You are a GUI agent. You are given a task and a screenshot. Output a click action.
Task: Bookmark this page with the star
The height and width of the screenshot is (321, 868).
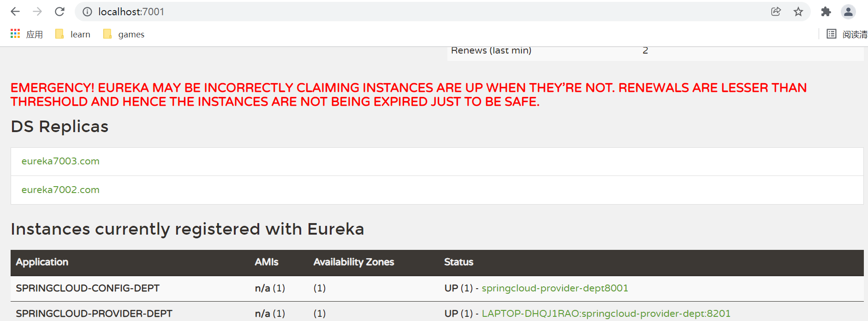pos(798,12)
